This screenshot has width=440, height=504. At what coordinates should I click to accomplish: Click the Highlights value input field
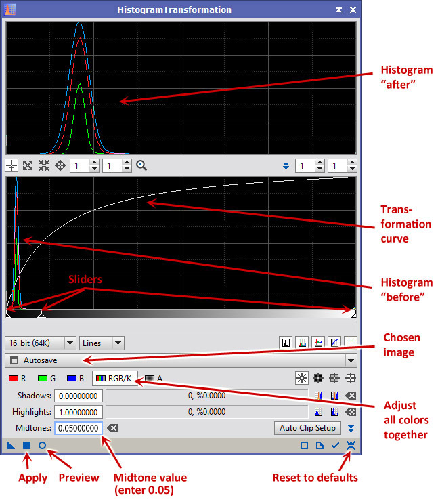click(79, 412)
